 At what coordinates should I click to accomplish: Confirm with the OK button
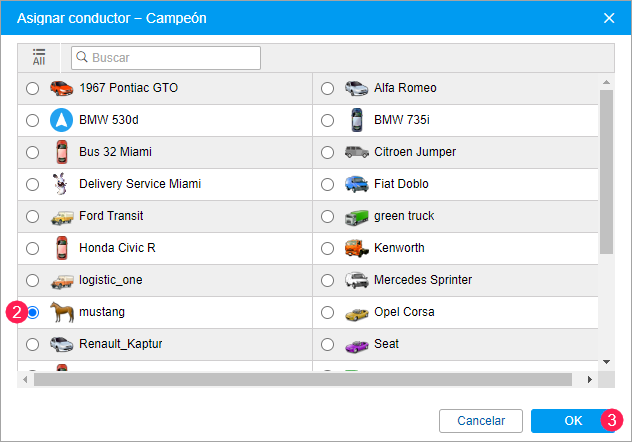coord(573,421)
